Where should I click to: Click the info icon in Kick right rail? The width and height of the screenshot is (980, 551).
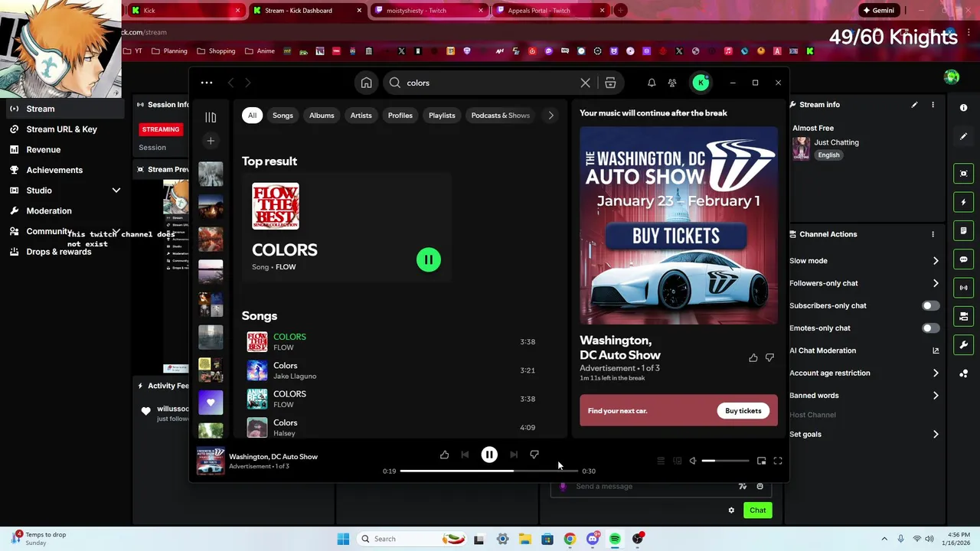[x=963, y=108]
